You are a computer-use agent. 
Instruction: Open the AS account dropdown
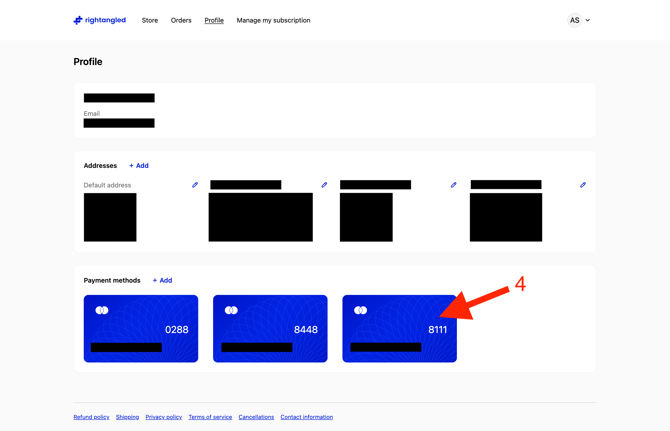coord(579,20)
